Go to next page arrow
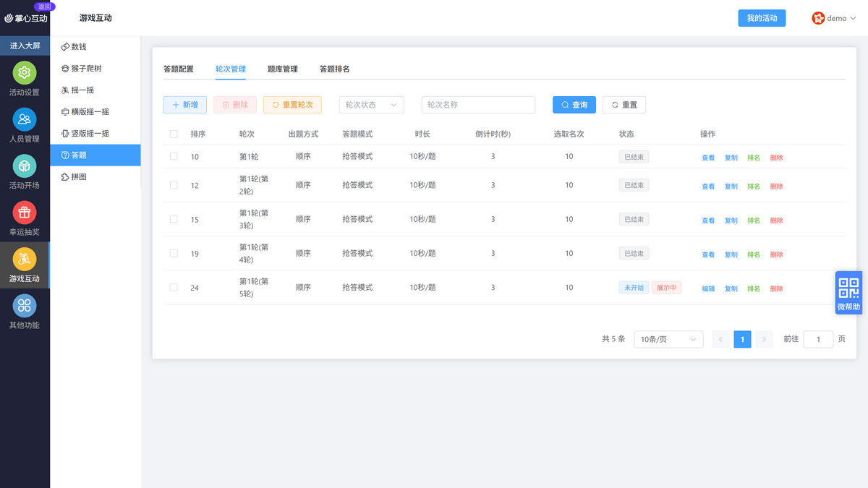Viewport: 868px width, 488px height. 764,339
